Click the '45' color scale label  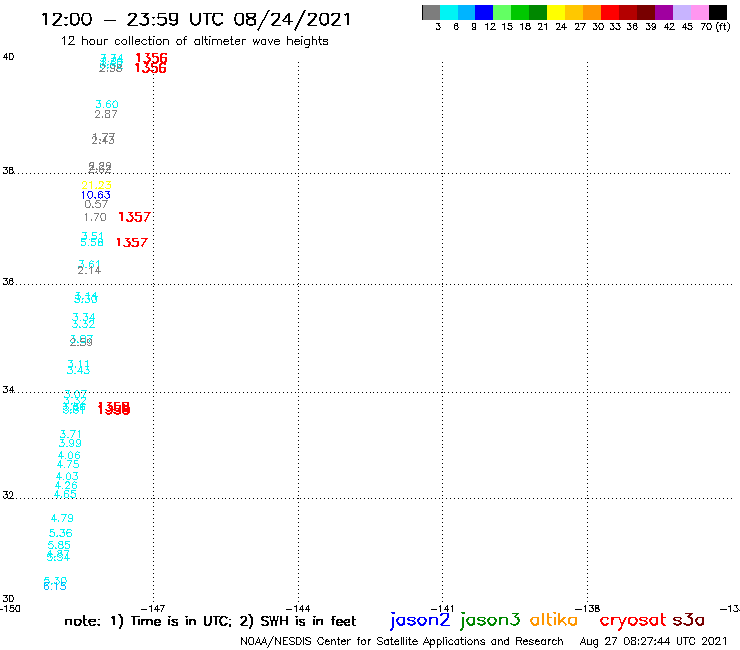point(687,27)
